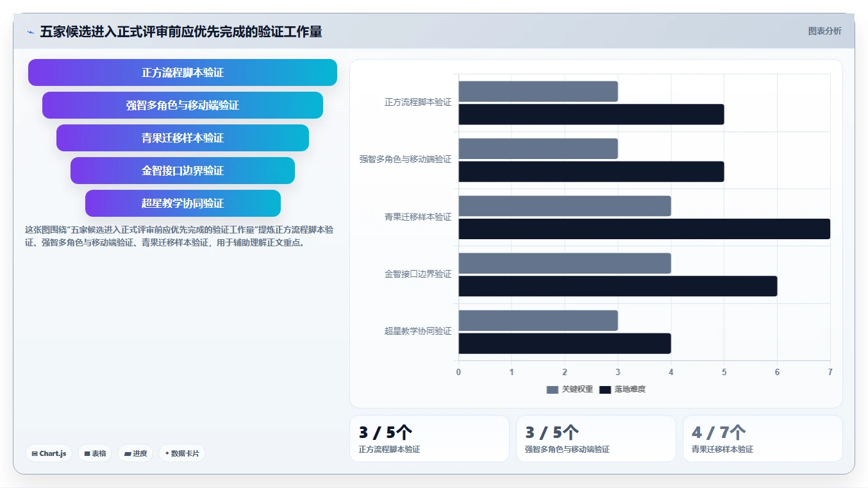The width and height of the screenshot is (868, 488).
Task: Click the 关键权重 bar for 正方流程脚本验证
Action: point(538,91)
